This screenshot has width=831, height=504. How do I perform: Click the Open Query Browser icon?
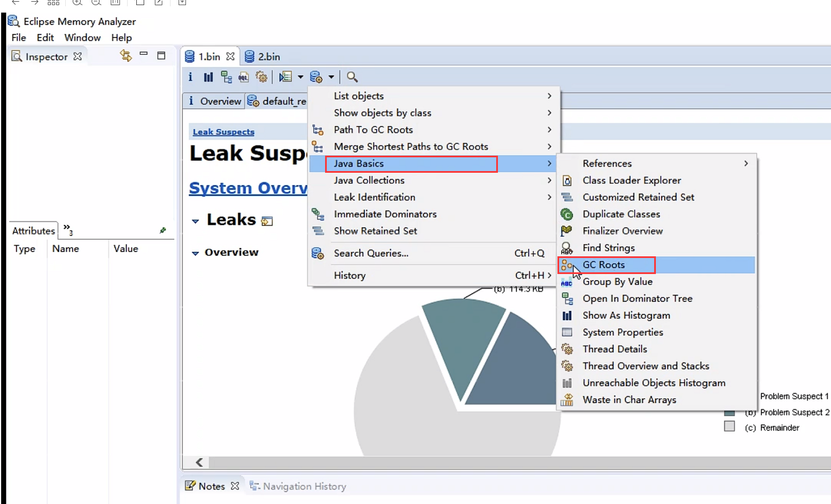click(316, 77)
